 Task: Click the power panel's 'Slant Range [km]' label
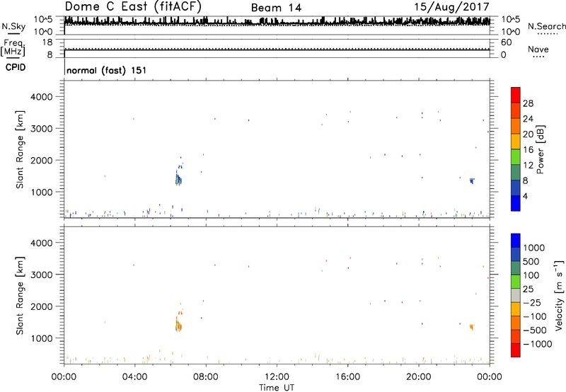pos(20,149)
